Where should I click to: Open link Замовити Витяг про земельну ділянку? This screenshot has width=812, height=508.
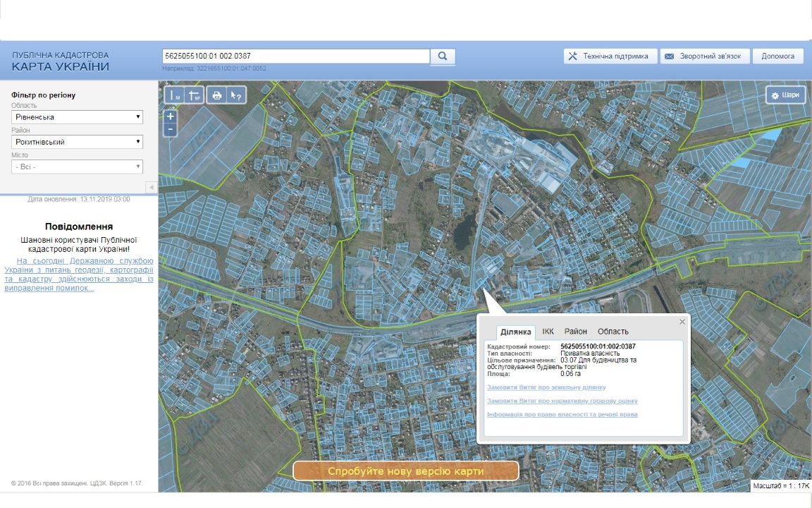[x=546, y=387]
